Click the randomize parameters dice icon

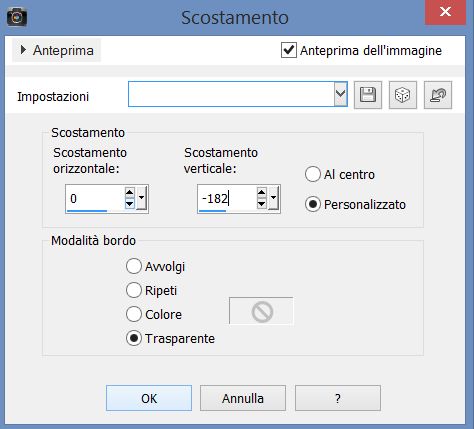(x=403, y=95)
